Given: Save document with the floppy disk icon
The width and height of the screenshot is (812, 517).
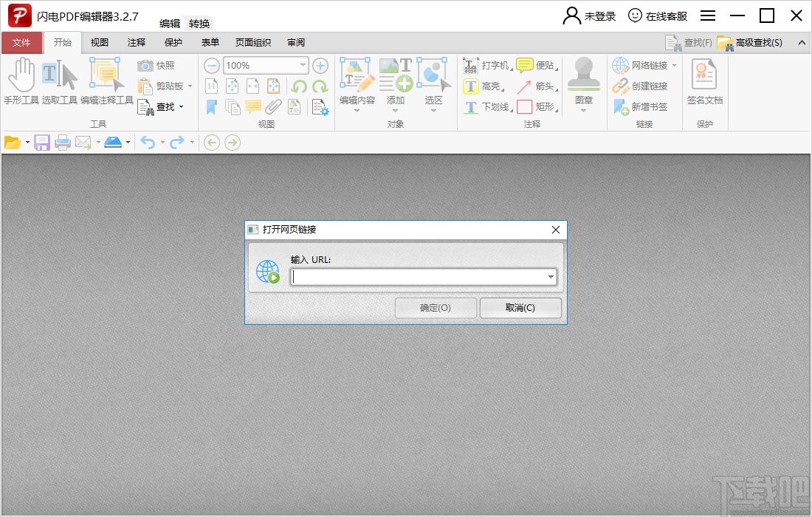Looking at the screenshot, I should pyautogui.click(x=42, y=143).
